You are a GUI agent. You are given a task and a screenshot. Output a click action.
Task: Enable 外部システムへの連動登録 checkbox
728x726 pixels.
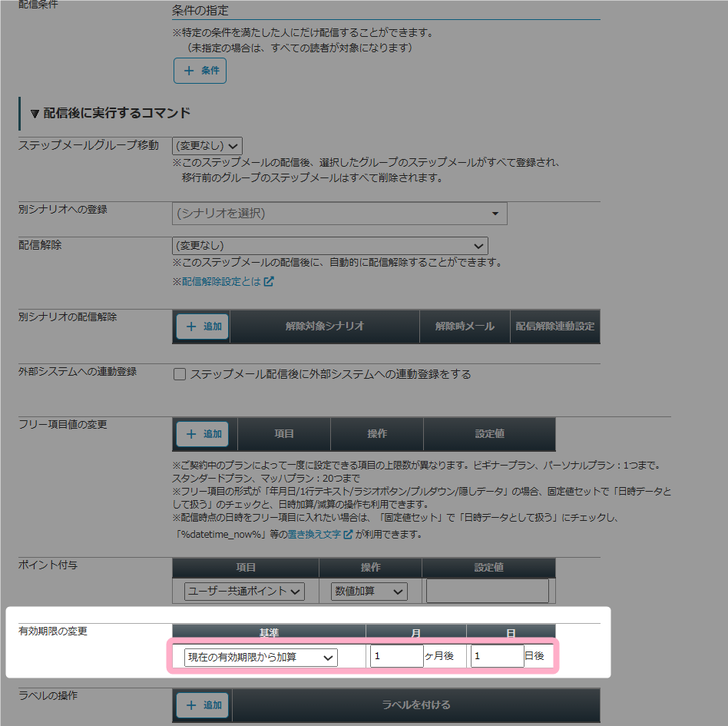[x=180, y=375]
